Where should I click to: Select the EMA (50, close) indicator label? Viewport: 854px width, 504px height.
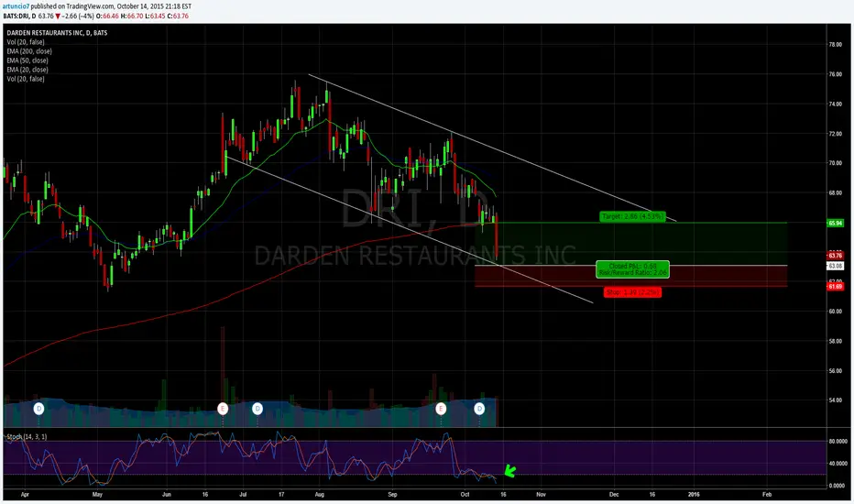(27, 60)
